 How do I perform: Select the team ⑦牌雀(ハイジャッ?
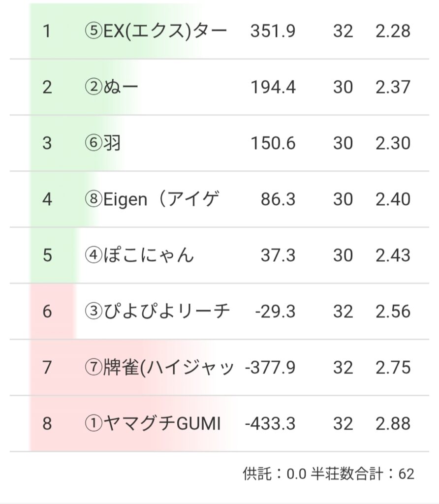[x=159, y=368]
